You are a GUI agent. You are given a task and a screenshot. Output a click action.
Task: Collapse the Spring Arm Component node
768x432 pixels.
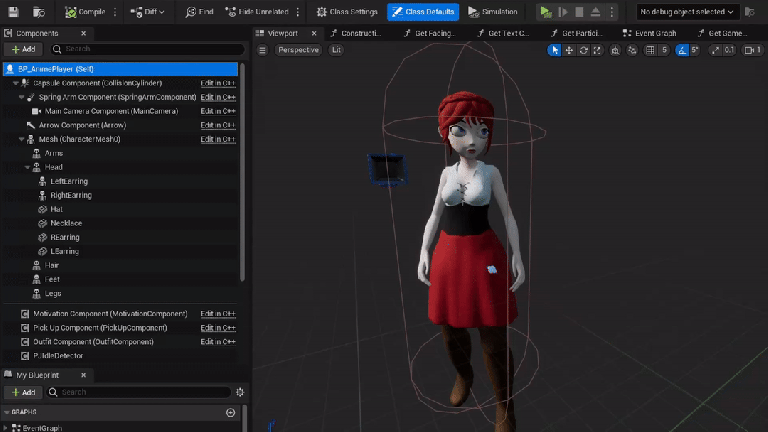click(21, 97)
